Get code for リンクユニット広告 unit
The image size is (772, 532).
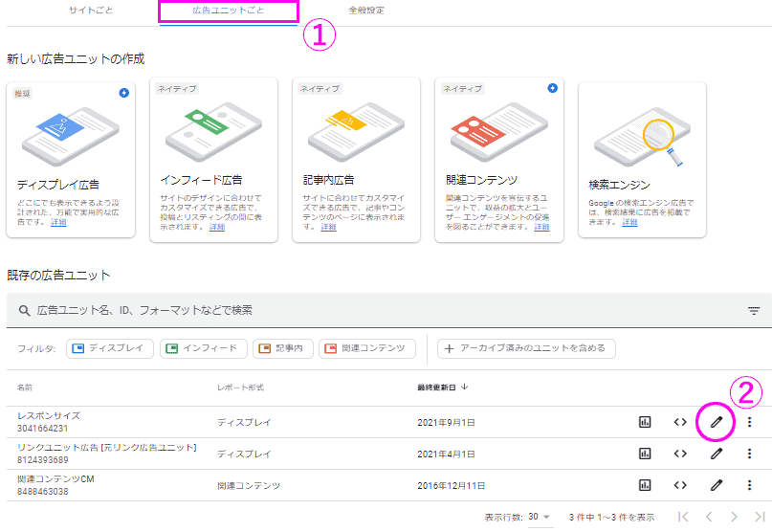point(680,454)
